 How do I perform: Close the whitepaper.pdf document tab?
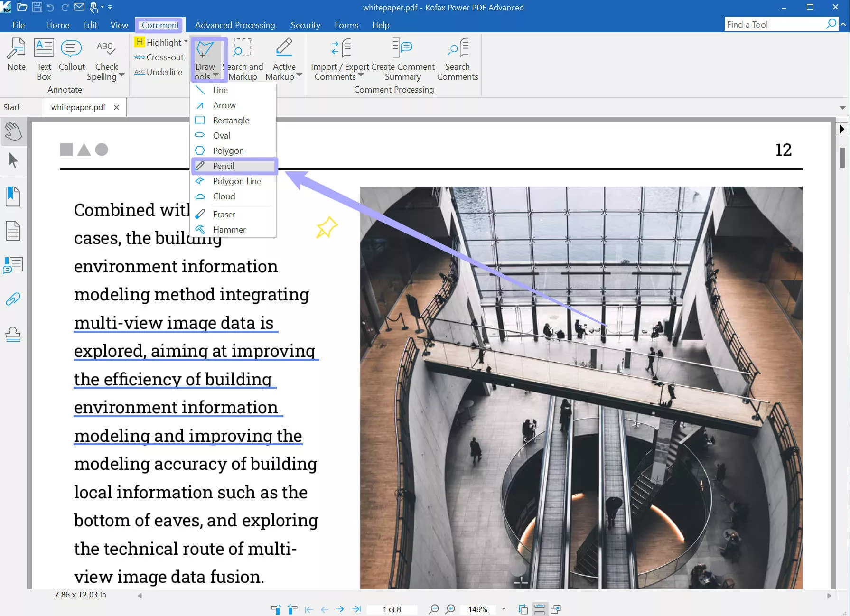click(x=116, y=107)
